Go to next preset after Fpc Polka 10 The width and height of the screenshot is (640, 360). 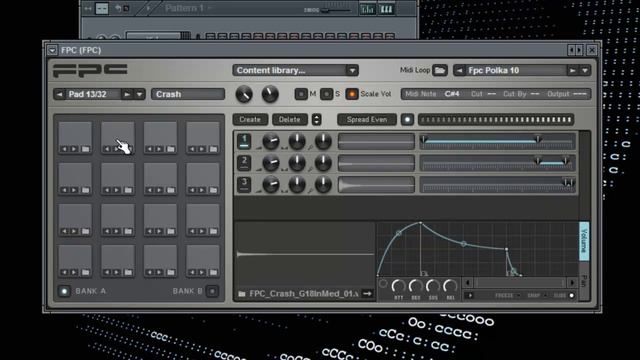[572, 71]
